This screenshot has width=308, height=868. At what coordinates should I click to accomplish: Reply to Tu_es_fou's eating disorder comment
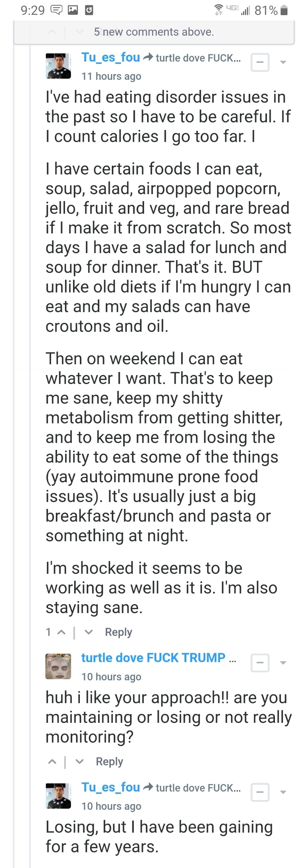pos(118,632)
